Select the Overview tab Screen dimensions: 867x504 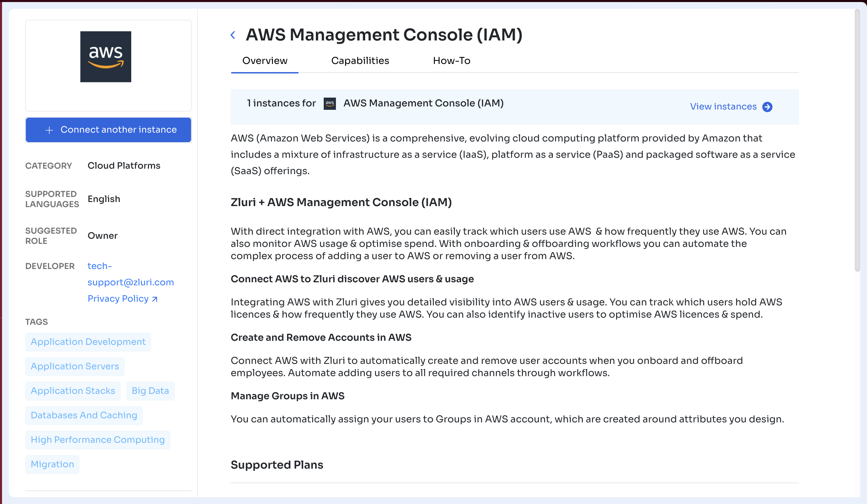point(265,61)
